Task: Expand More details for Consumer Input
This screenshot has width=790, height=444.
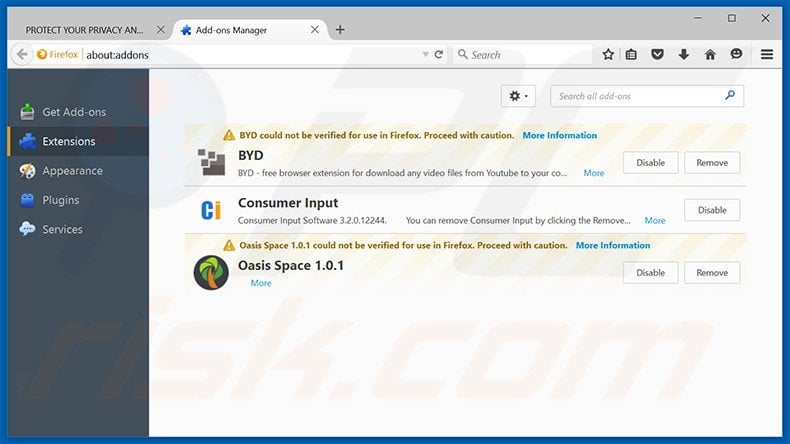Action: (654, 220)
